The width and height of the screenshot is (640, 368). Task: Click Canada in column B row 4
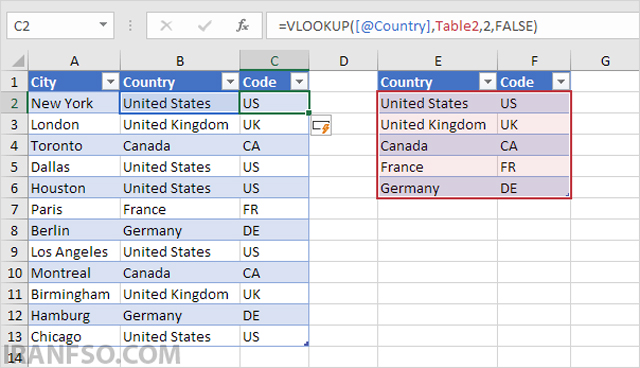click(x=180, y=146)
